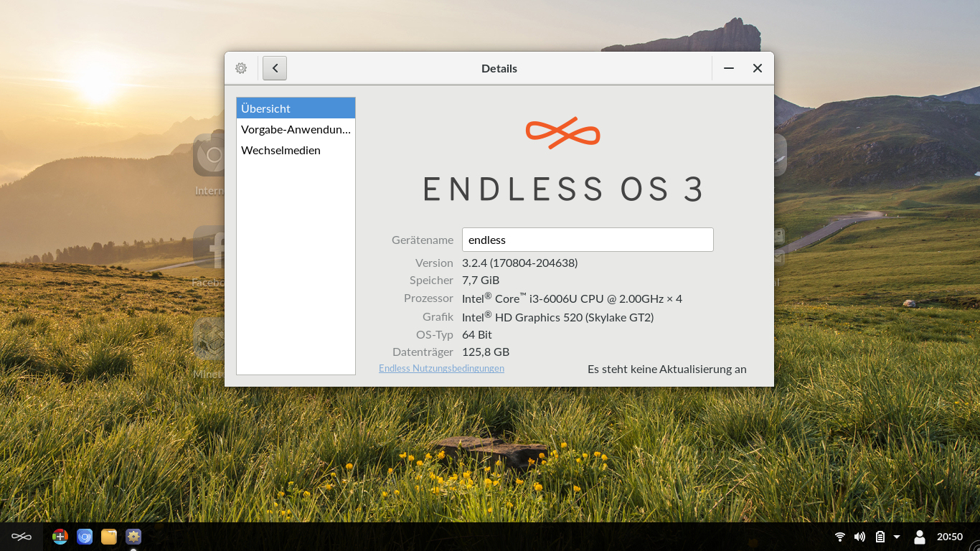Expand the system tray dropdown arrow
The width and height of the screenshot is (980, 551).
tap(897, 537)
